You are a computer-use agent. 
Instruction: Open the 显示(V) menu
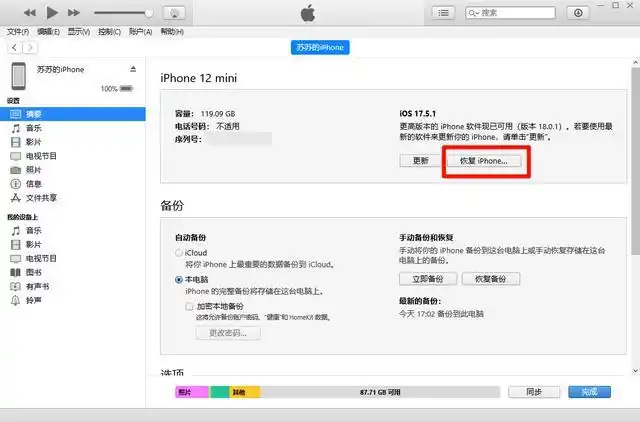pyautogui.click(x=79, y=32)
